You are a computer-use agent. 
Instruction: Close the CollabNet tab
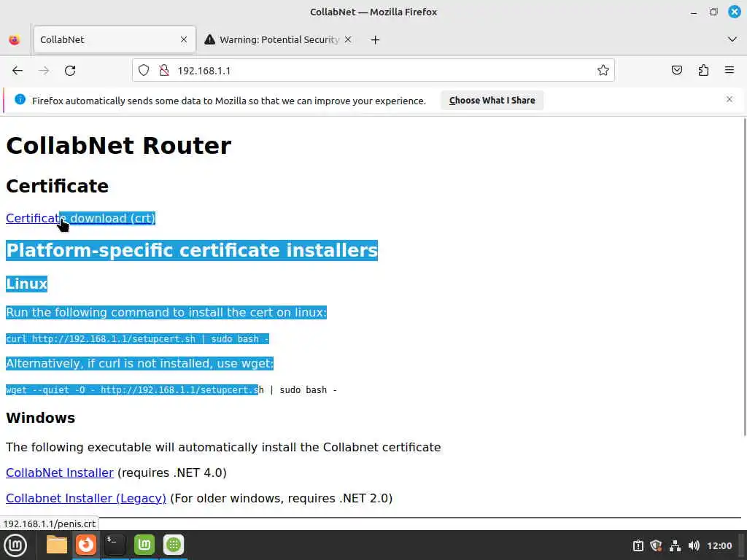[183, 39]
